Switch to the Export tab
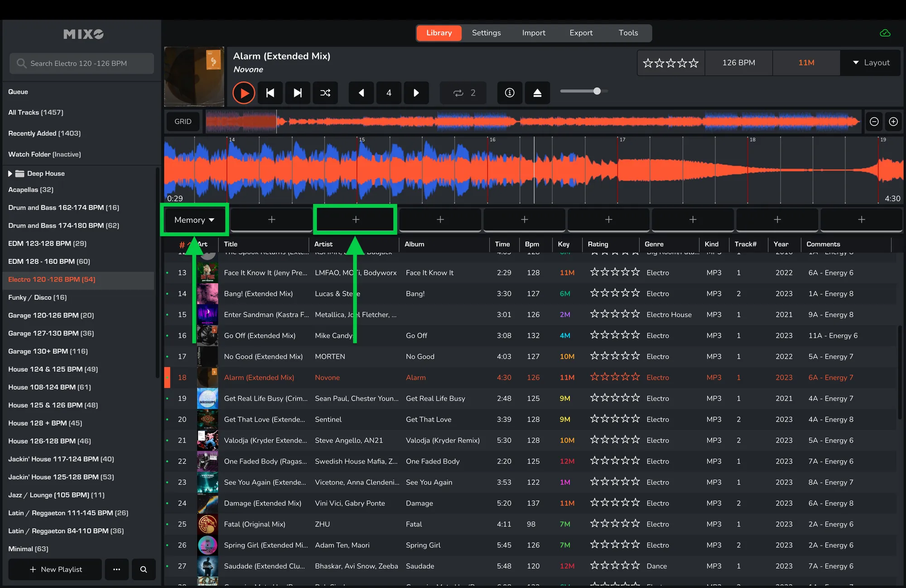Viewport: 906px width, 588px height. click(x=581, y=33)
